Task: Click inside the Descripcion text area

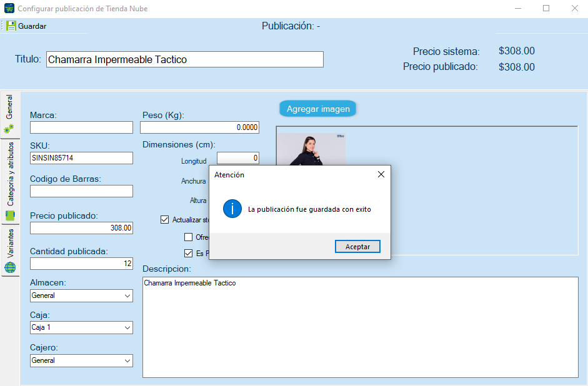Action: (361, 327)
